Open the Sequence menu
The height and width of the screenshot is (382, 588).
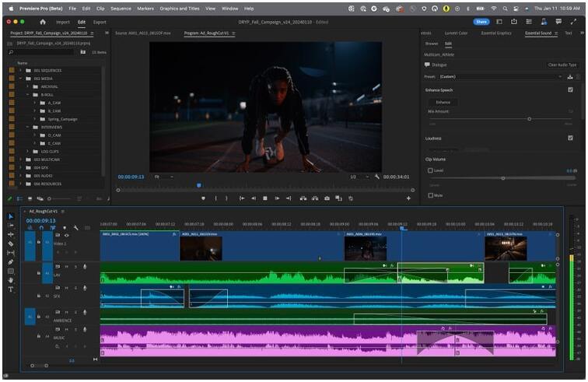121,9
